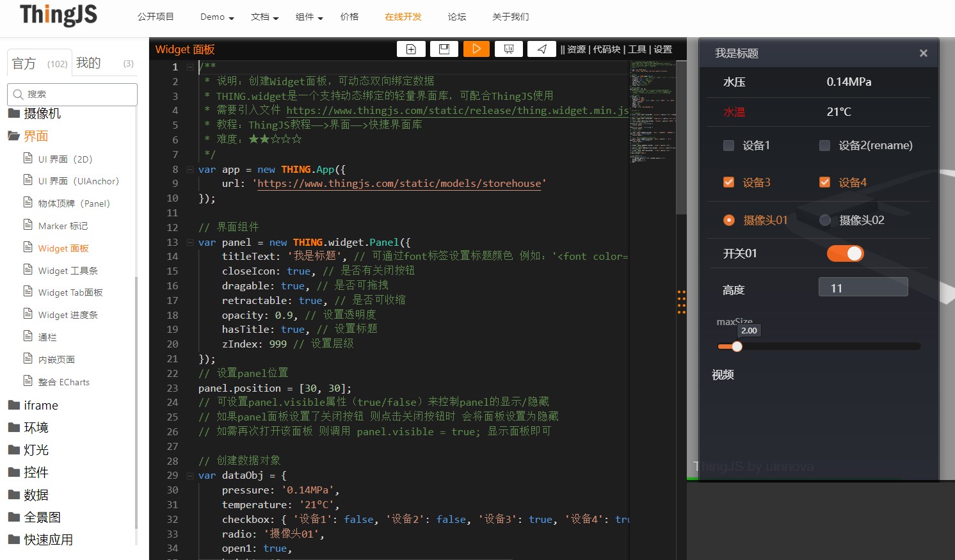Viewport: 955px width, 560px height.
Task: Open the UI 界面 (2D) example
Action: pyautogui.click(x=65, y=159)
